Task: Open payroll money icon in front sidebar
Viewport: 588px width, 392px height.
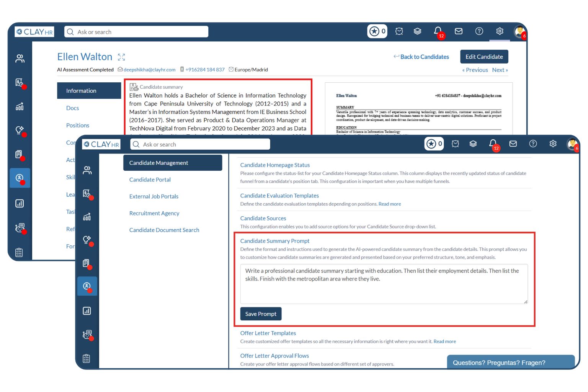Action: 87,194
